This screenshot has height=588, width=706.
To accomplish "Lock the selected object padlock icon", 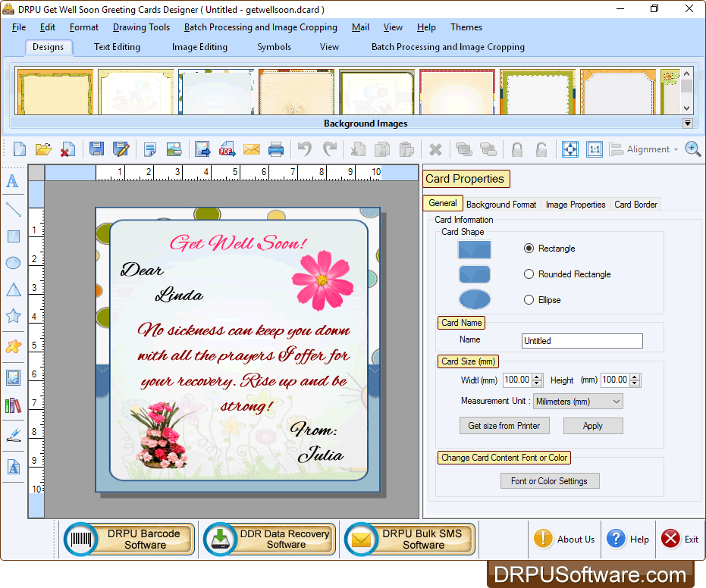I will coord(517,149).
